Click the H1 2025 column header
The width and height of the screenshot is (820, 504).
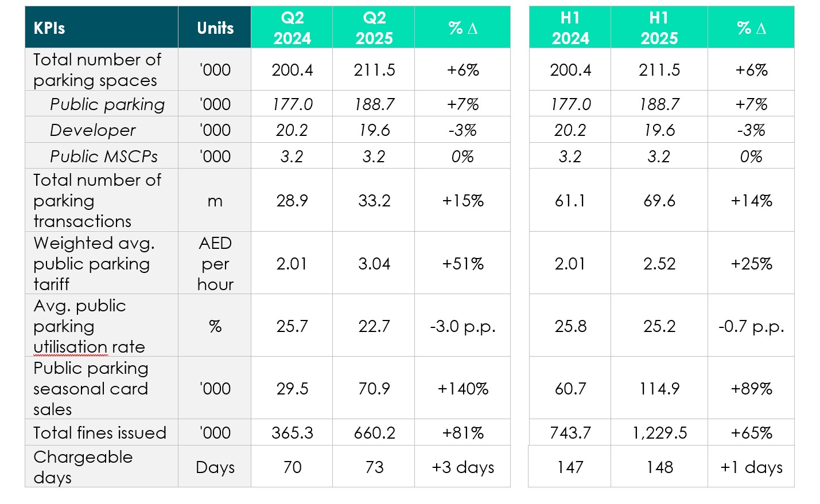[659, 28]
